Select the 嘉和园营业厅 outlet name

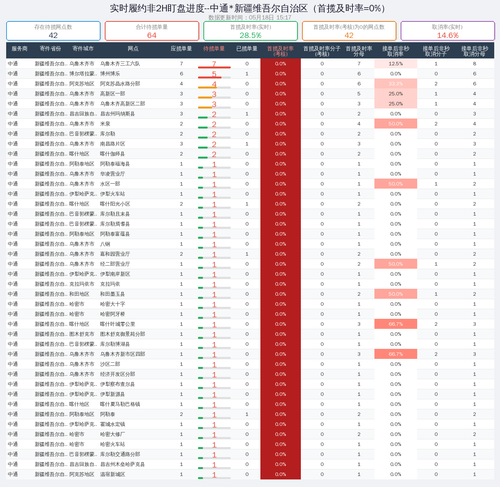115,254
